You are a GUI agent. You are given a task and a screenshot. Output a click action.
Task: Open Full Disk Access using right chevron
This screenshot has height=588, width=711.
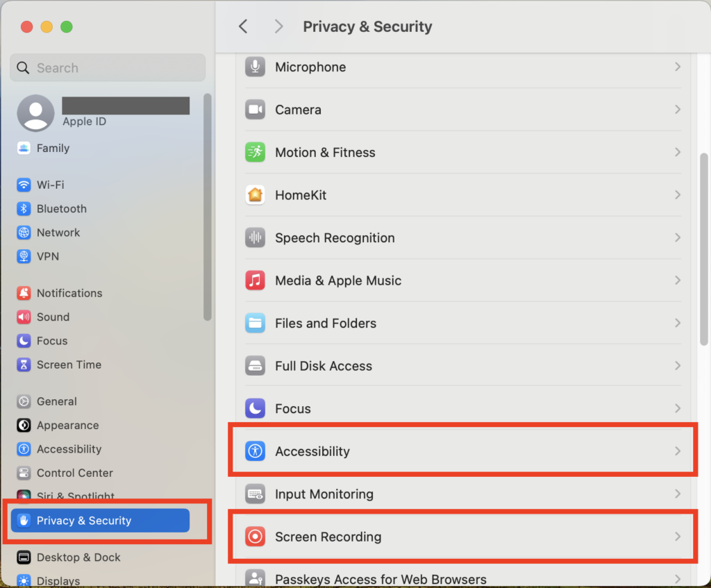point(678,366)
